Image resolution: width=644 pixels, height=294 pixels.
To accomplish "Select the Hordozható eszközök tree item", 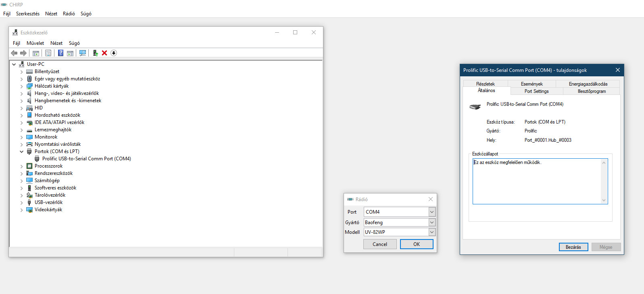I will pyautogui.click(x=57, y=115).
